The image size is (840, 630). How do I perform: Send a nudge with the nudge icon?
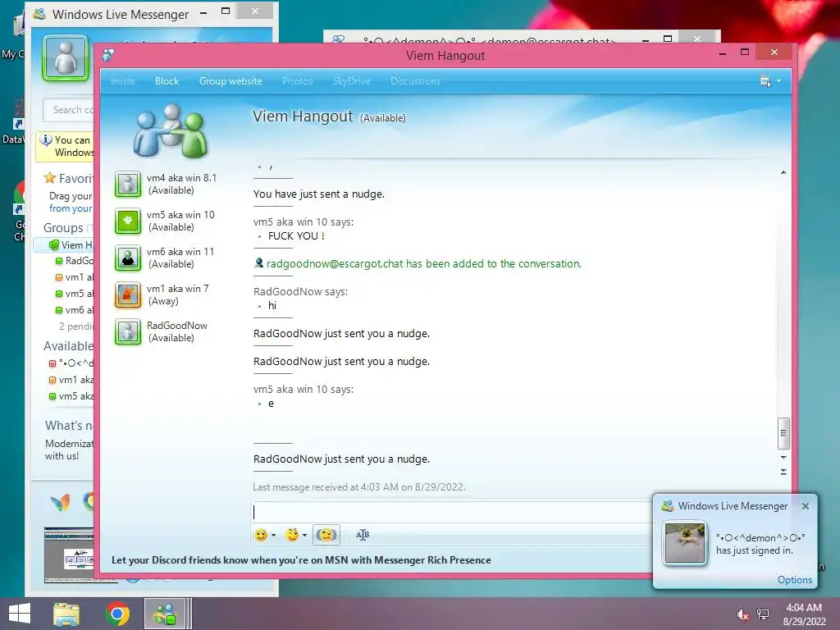(326, 535)
